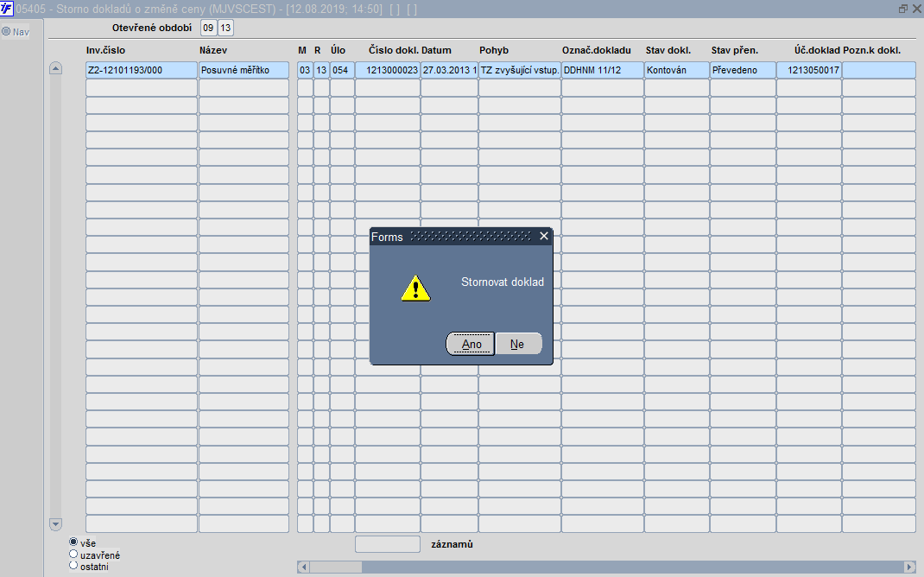Click the Název field Posuvné měřítko

[244, 70]
